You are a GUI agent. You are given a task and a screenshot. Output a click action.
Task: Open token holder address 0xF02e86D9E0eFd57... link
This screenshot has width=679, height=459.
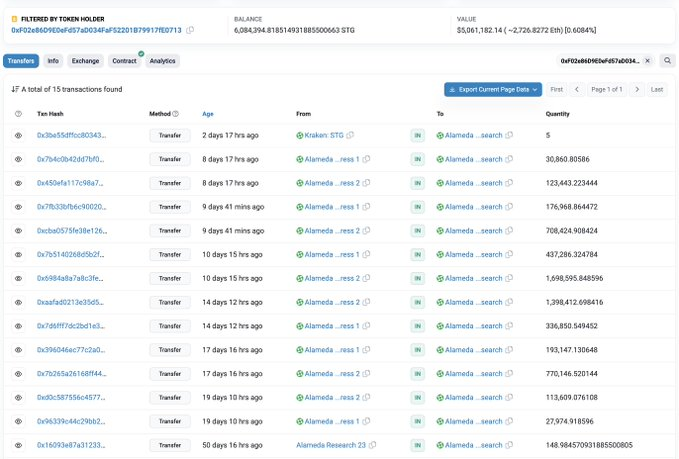[x=96, y=30]
